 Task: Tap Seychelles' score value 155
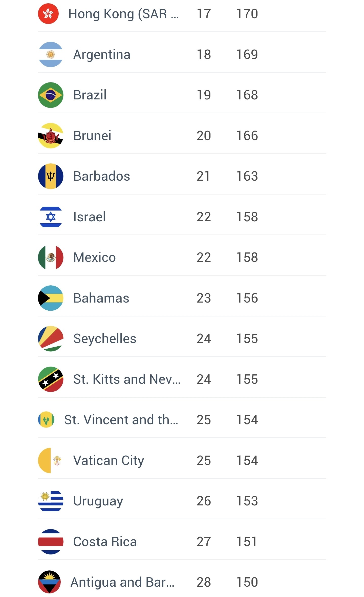[x=247, y=339]
